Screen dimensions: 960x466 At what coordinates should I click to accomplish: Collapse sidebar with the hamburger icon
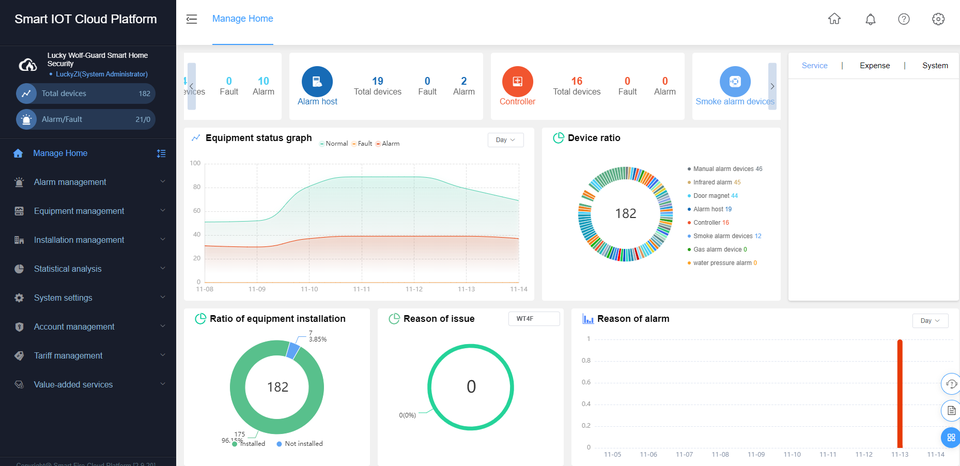pyautogui.click(x=192, y=19)
